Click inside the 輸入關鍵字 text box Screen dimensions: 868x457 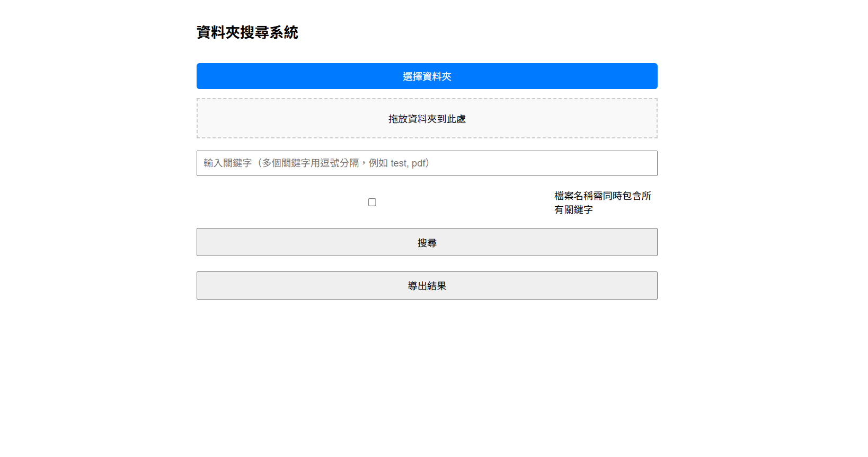tap(427, 163)
